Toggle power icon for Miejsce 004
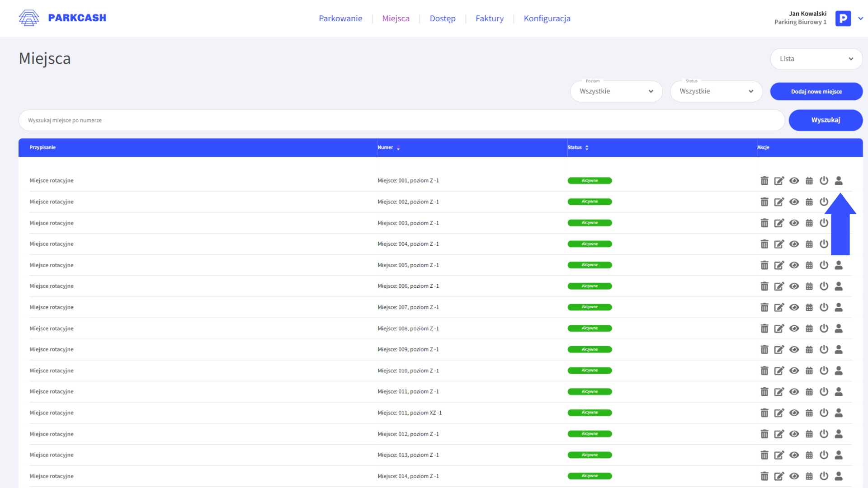This screenshot has width=868, height=488. click(824, 244)
